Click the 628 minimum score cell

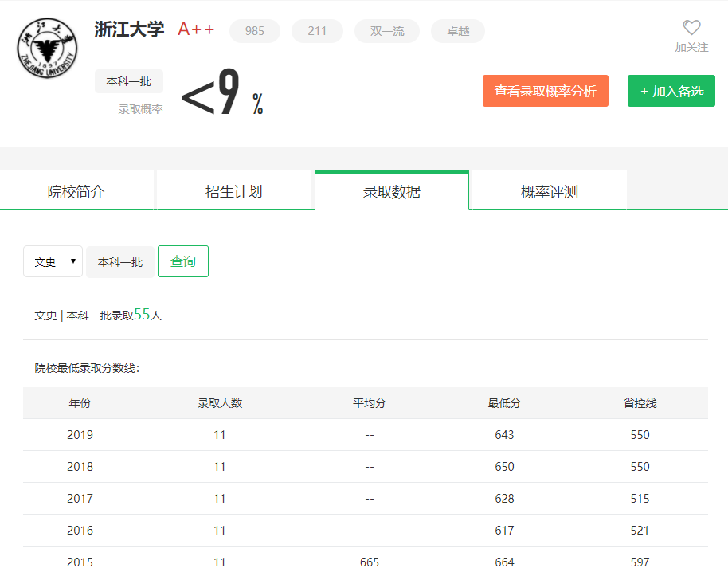pyautogui.click(x=504, y=499)
